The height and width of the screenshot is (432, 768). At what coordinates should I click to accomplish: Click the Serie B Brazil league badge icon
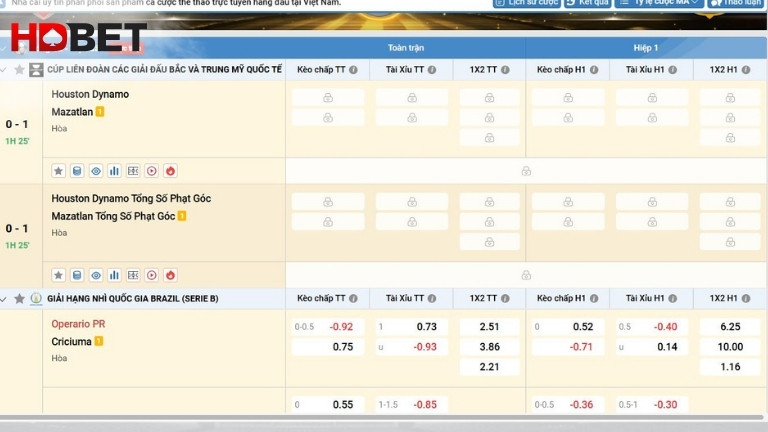tap(36, 298)
